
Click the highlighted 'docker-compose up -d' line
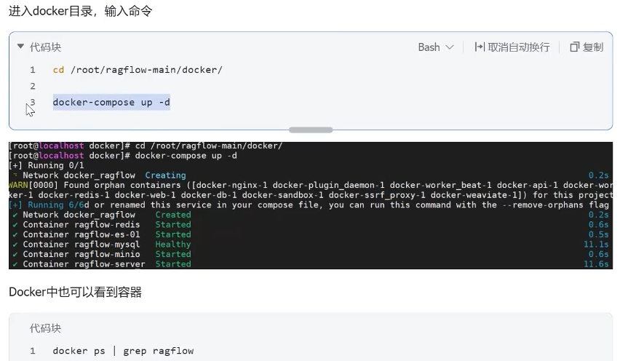[111, 103]
